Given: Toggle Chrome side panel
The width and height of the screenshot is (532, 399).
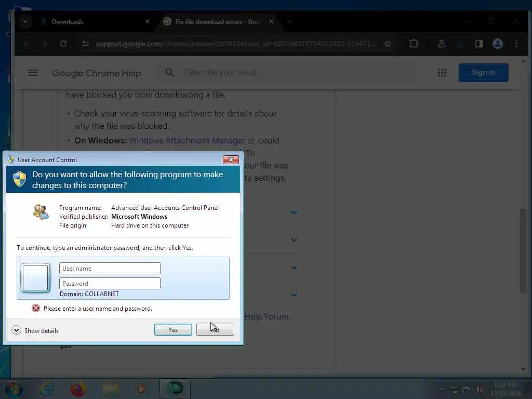Looking at the screenshot, I should tap(478, 44).
